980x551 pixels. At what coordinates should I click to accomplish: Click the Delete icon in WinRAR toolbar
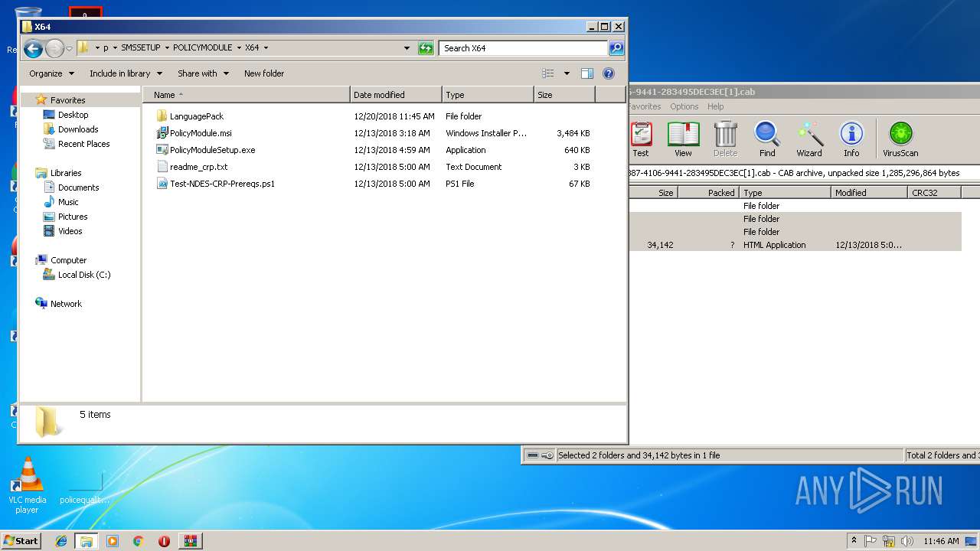tap(725, 139)
